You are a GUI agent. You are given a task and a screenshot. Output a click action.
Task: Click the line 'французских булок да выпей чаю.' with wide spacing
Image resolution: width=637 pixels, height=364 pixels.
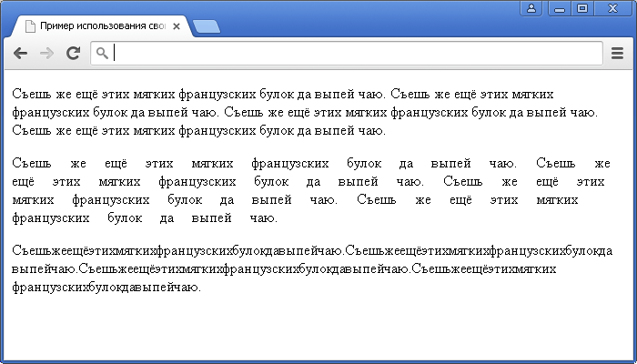[x=145, y=218]
